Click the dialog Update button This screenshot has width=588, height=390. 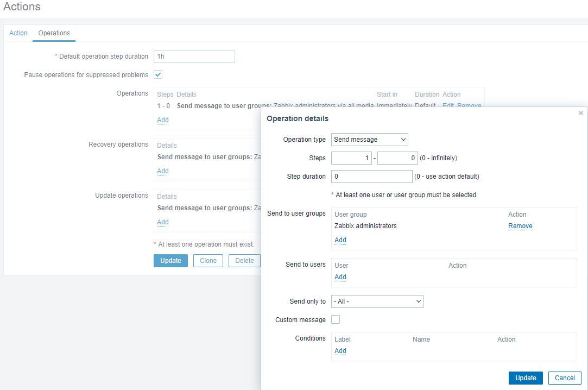coord(526,378)
